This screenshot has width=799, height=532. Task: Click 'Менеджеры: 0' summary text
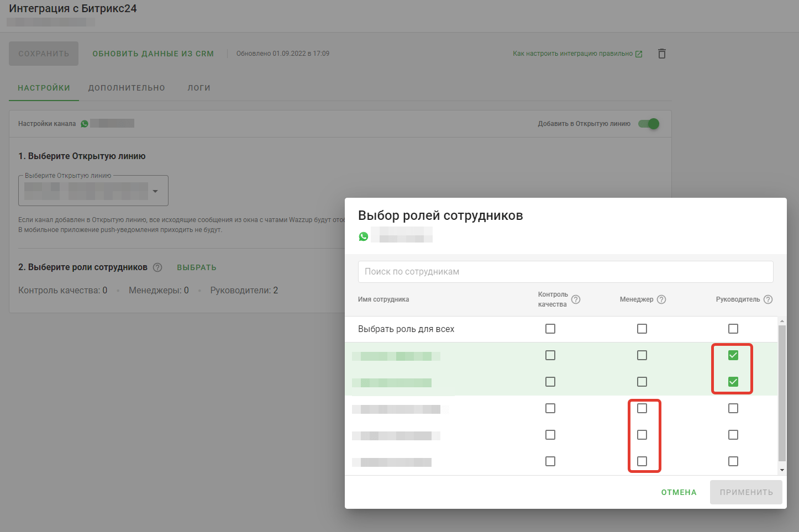click(x=159, y=290)
